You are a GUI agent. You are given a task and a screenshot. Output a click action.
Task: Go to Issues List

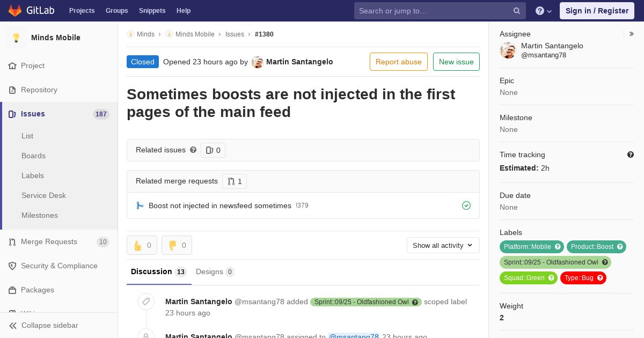click(27, 136)
